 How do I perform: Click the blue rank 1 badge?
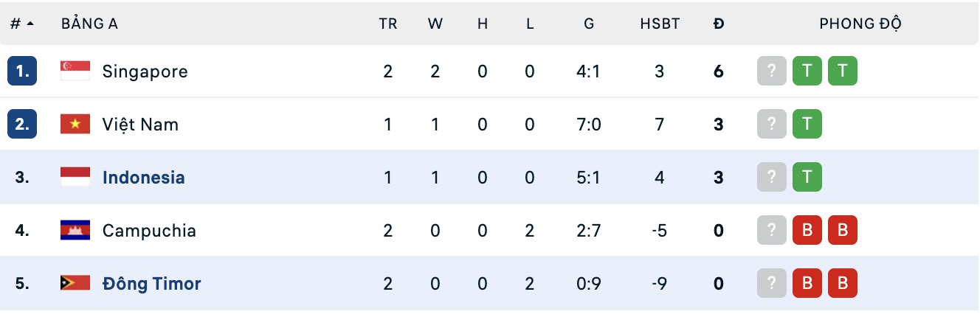pos(22,72)
